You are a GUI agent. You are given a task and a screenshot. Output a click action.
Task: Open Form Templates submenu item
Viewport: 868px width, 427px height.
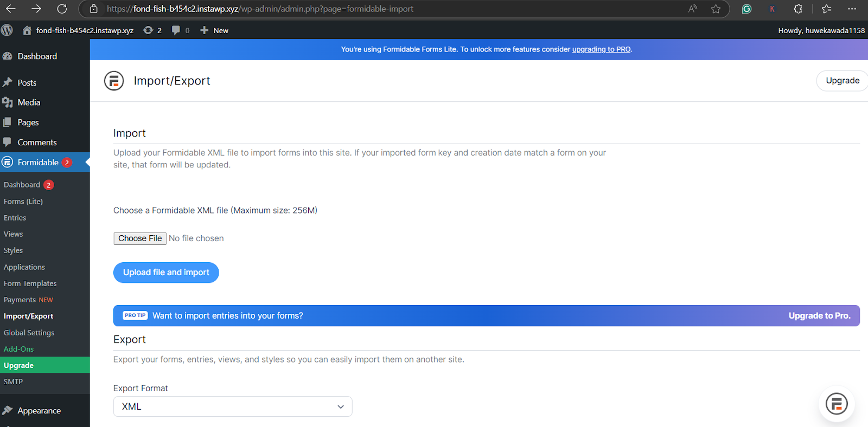[30, 283]
